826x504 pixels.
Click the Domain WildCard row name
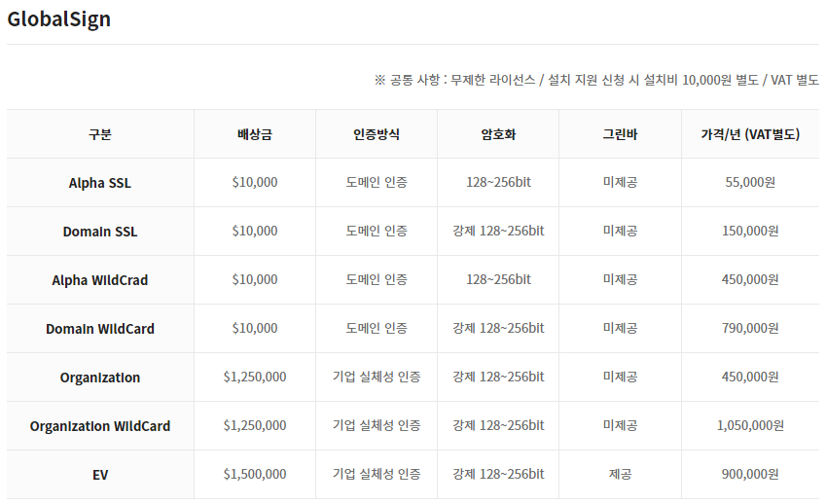click(100, 329)
